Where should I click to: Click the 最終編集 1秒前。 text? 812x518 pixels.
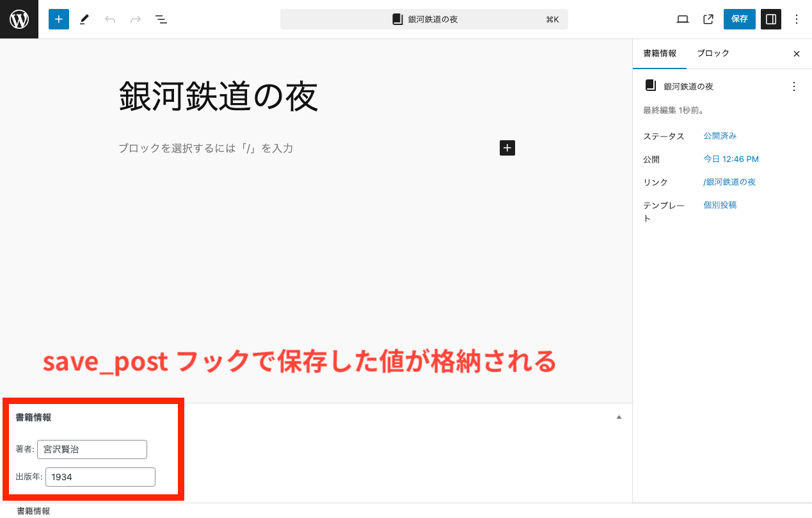tap(673, 110)
